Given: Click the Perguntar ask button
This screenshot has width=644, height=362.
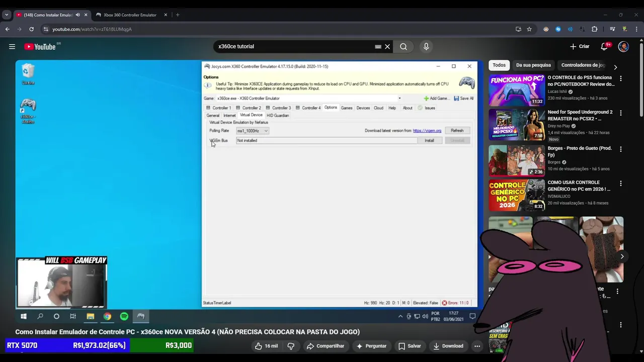Looking at the screenshot, I should coord(371,346).
